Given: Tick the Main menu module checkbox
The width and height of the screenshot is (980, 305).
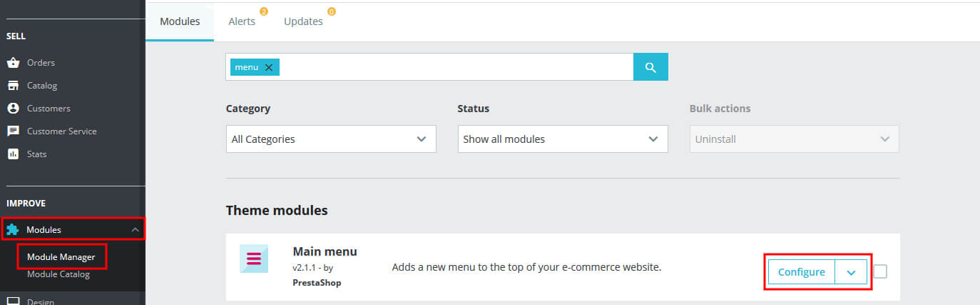Looking at the screenshot, I should coord(880,271).
